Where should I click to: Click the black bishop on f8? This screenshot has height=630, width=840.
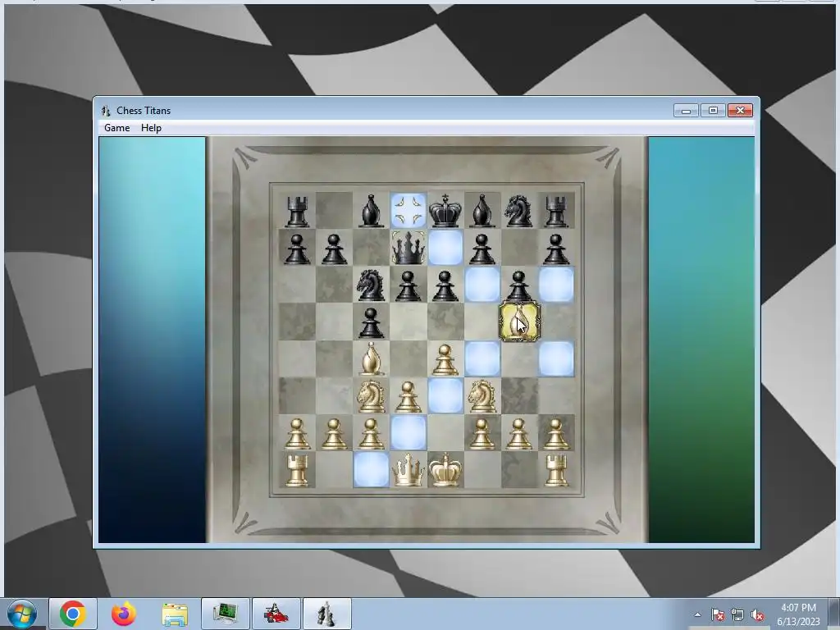482,211
